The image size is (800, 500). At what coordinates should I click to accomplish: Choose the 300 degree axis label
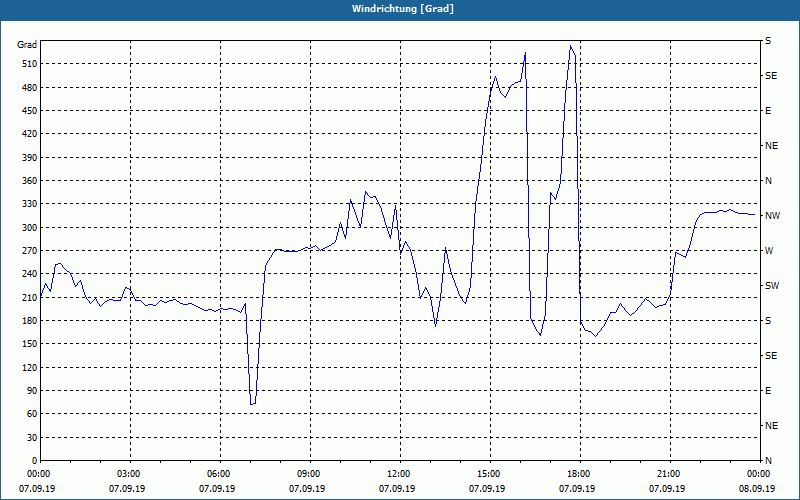[x=29, y=228]
